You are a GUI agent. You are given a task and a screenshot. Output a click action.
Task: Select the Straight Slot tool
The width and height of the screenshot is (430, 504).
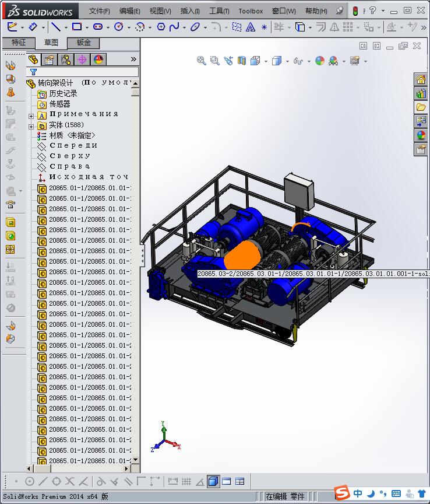[x=98, y=27]
